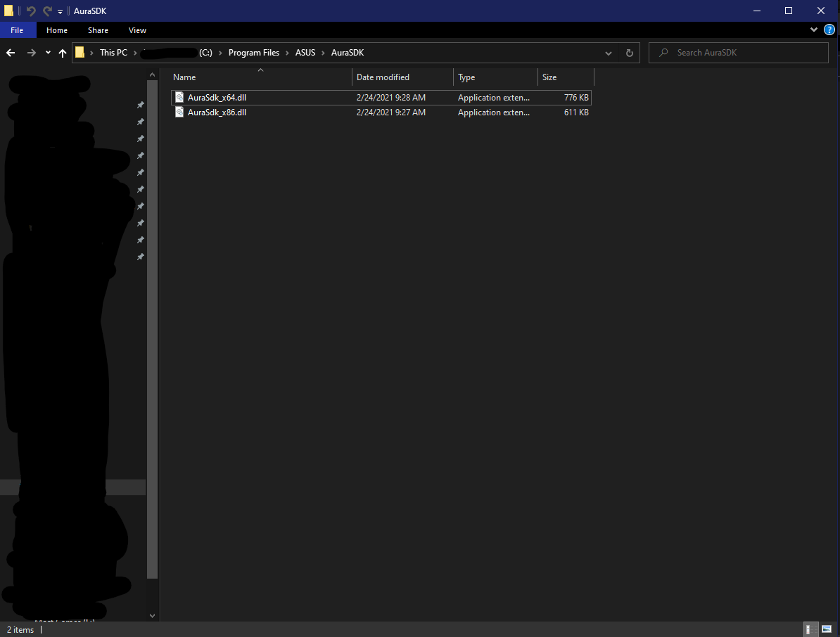Image resolution: width=840 pixels, height=637 pixels.
Task: Expand the ribbon with the chevron
Action: [x=813, y=30]
